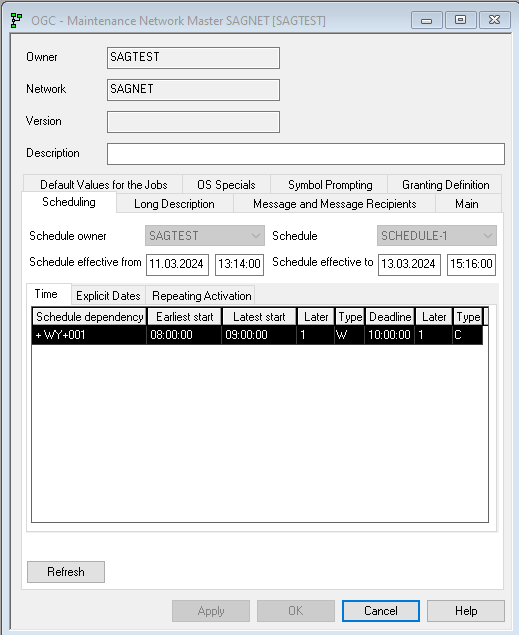
Task: Maximize the Maintenance Network Master window
Action: [460, 20]
